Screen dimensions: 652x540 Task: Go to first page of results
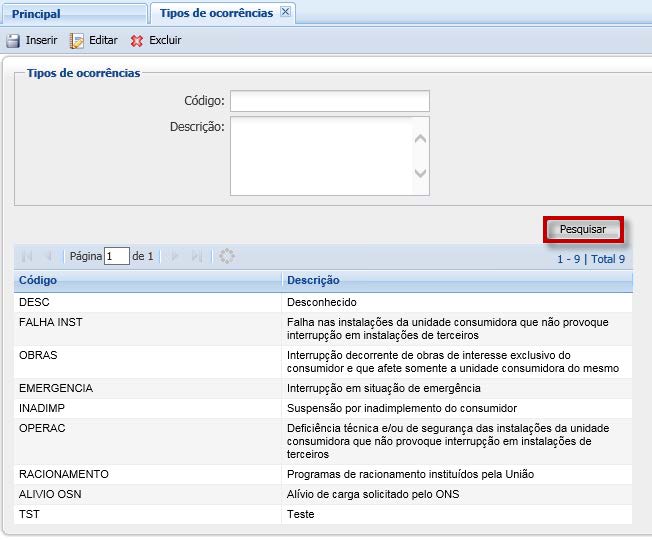tap(27, 256)
